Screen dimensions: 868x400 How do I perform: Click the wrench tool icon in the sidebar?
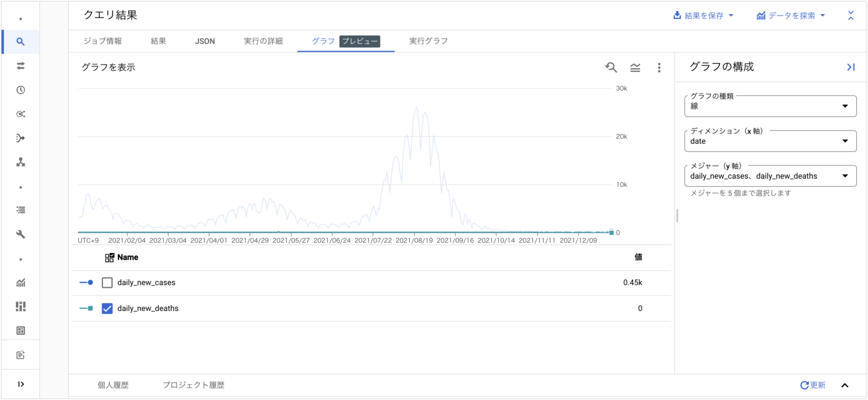pos(20,234)
